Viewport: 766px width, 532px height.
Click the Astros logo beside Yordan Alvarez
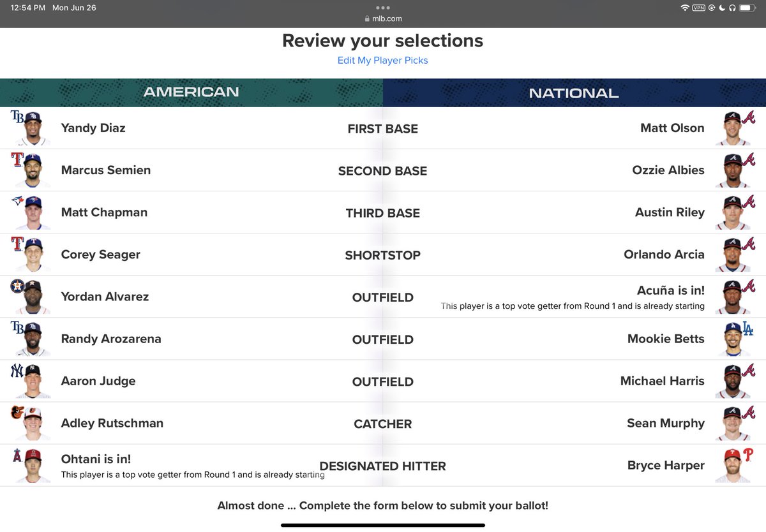[17, 286]
